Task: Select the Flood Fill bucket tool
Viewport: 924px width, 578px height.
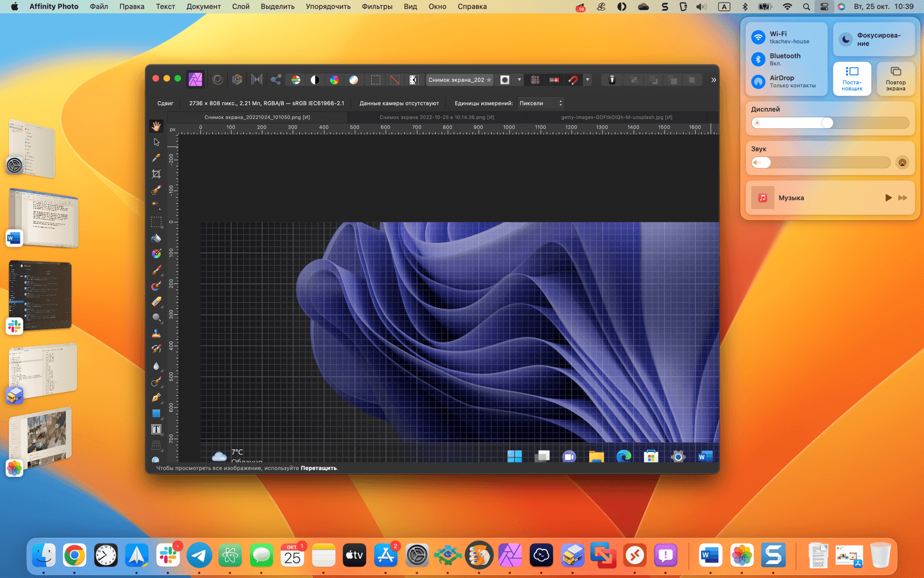Action: point(156,238)
